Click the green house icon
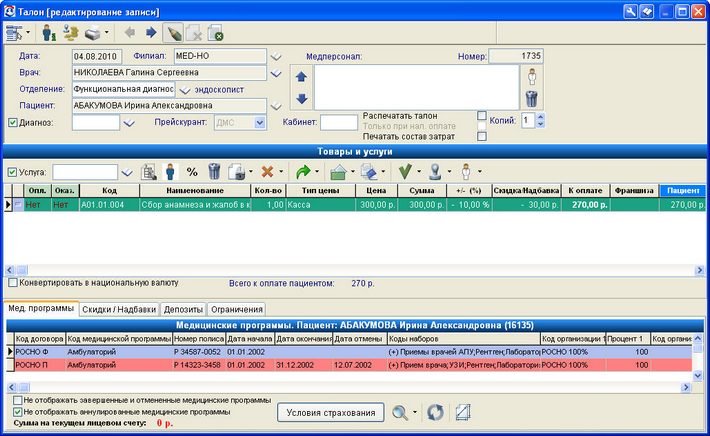Viewport: 710px width, 436px height. click(x=338, y=172)
